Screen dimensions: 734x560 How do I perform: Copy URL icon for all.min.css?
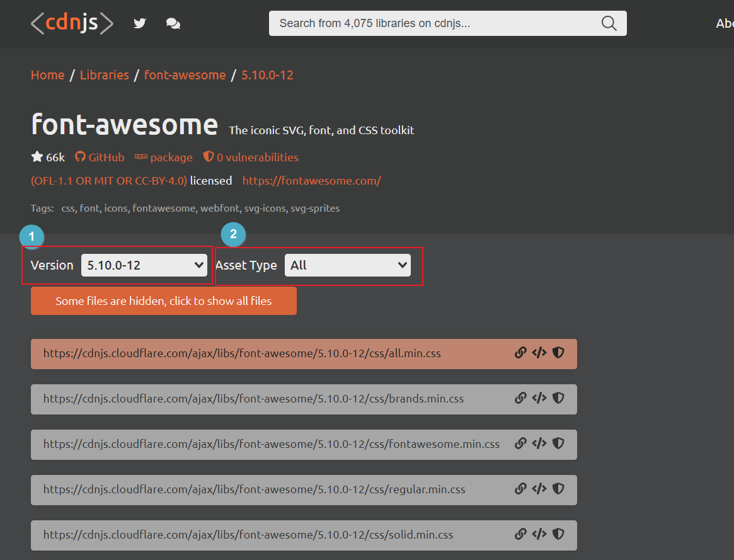click(x=520, y=353)
